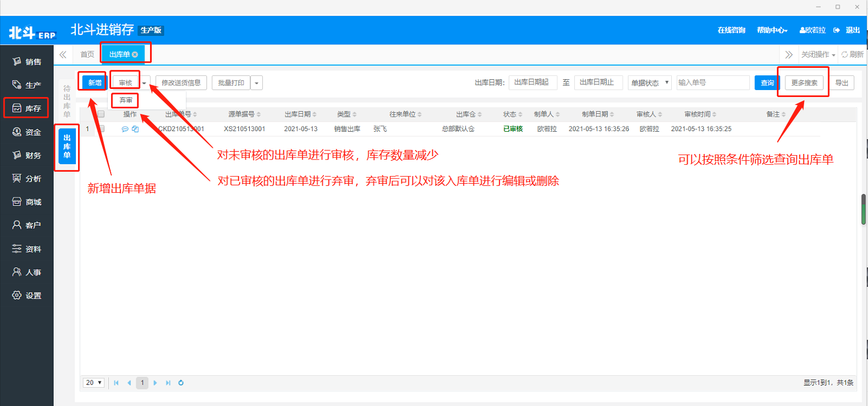Click page number 1 in pagination
868x406 pixels.
tap(142, 383)
